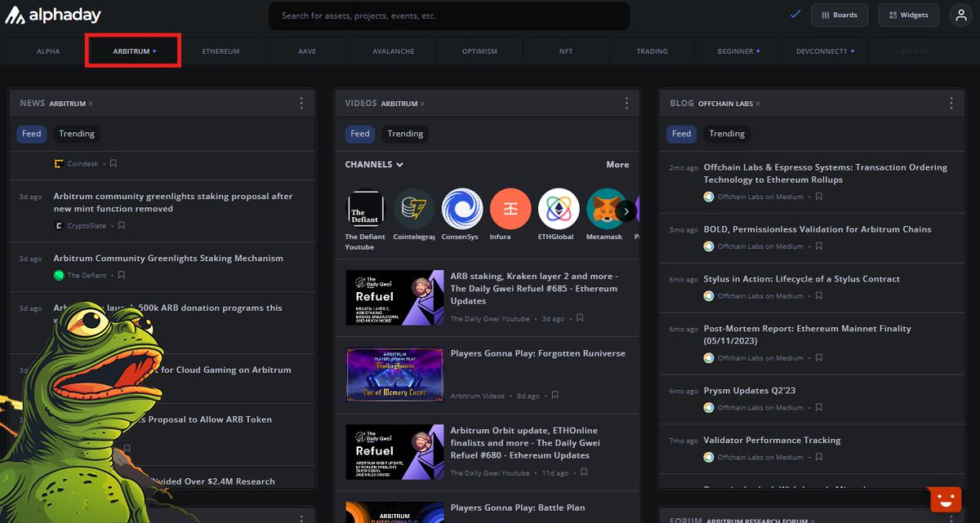980x523 pixels.
Task: Select the Cointelegraph channel icon
Action: (x=414, y=209)
